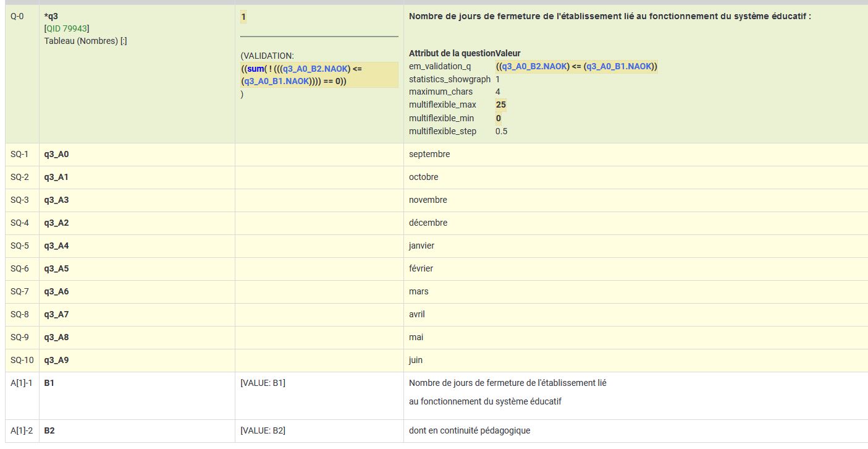Click the sum function in the validation equation
Image resolution: width=868 pixels, height=449 pixels.
tap(256, 69)
